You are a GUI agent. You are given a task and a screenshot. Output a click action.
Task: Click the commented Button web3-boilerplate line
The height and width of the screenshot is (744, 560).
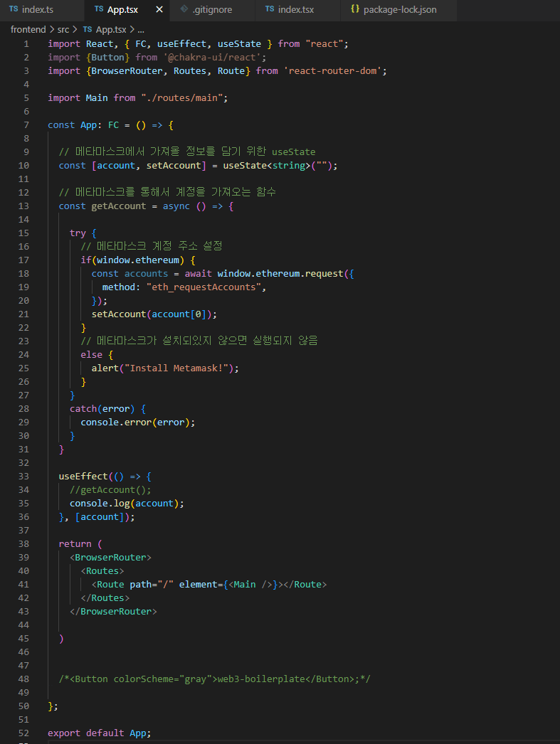(214, 679)
